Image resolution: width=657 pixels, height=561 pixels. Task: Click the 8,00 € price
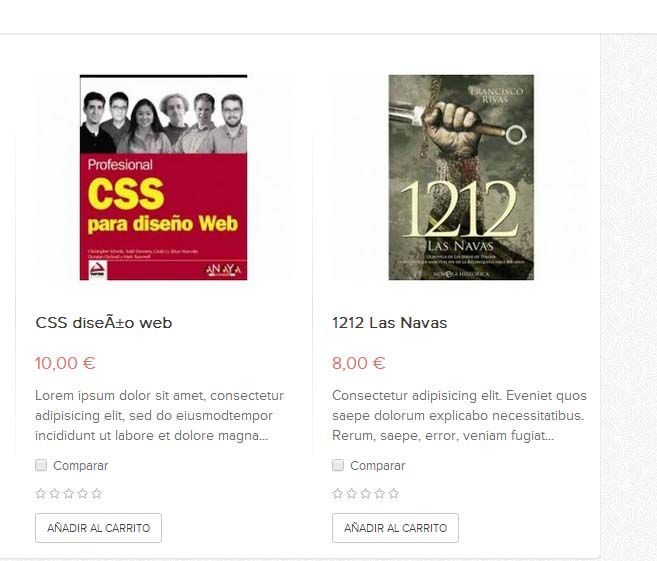pos(359,363)
